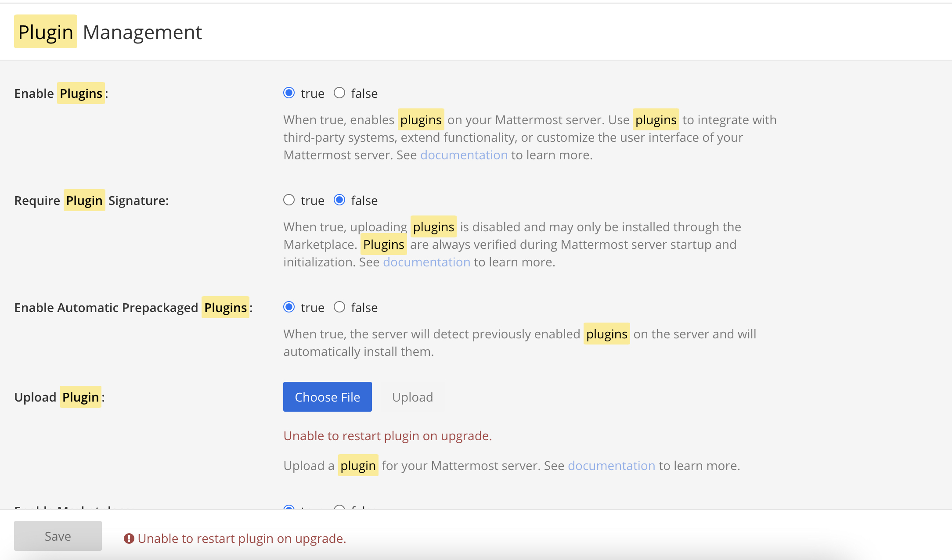Click error message below Choose File button

(387, 436)
